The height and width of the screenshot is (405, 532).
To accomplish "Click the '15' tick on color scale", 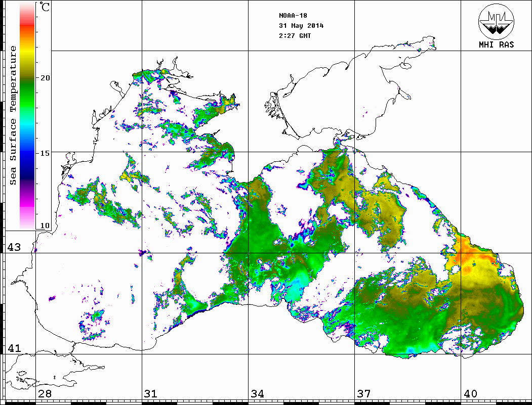I will tap(45, 153).
